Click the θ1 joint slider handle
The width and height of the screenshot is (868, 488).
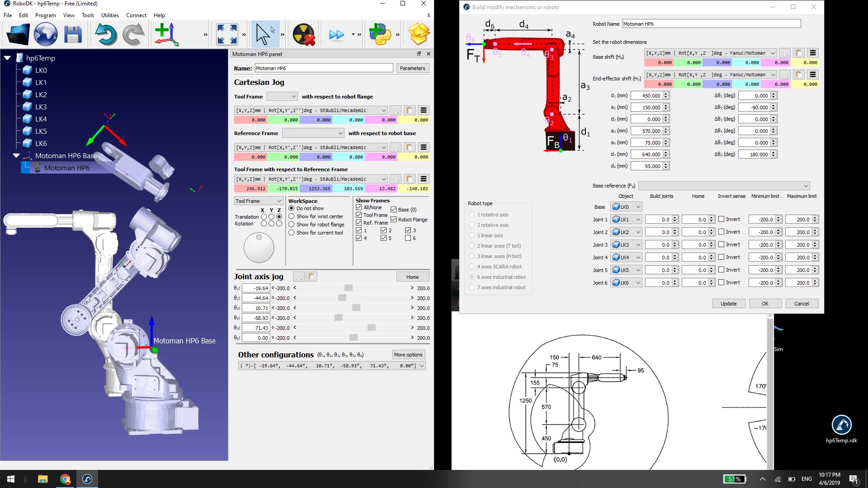(x=348, y=288)
